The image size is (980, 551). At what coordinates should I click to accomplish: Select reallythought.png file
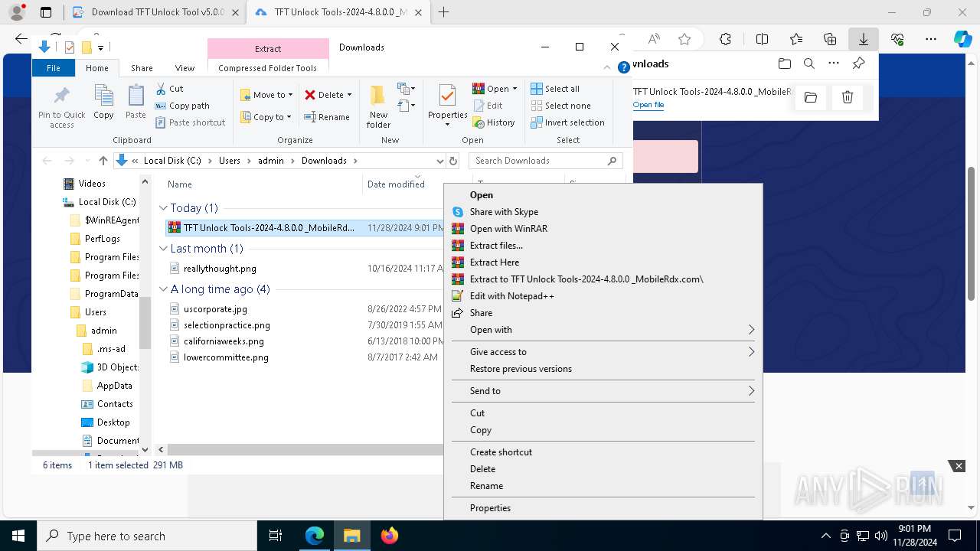tap(220, 269)
